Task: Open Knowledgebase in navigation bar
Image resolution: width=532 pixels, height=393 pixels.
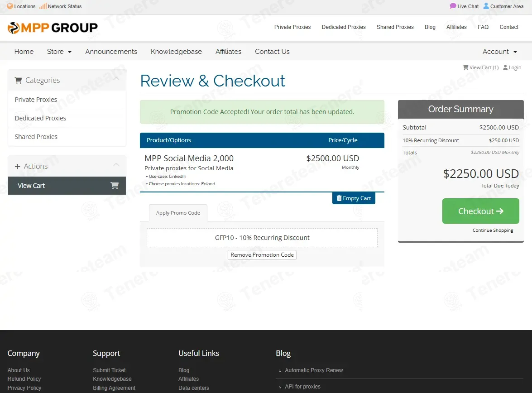Action: coord(177,52)
